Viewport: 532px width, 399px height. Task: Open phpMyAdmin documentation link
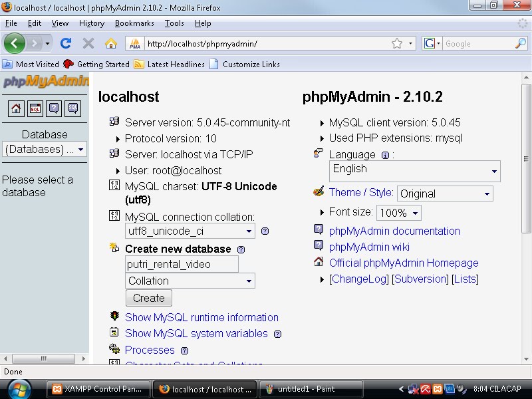click(x=394, y=231)
